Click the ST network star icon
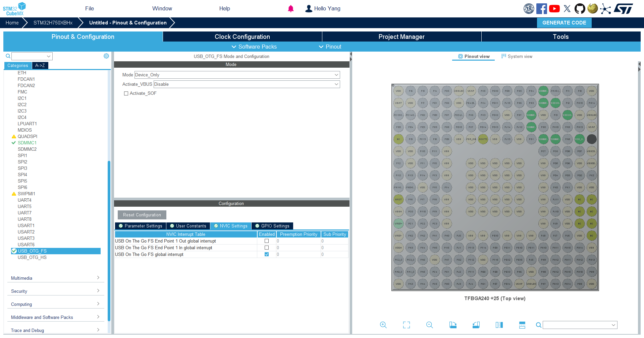This screenshot has width=644, height=338. pos(605,9)
